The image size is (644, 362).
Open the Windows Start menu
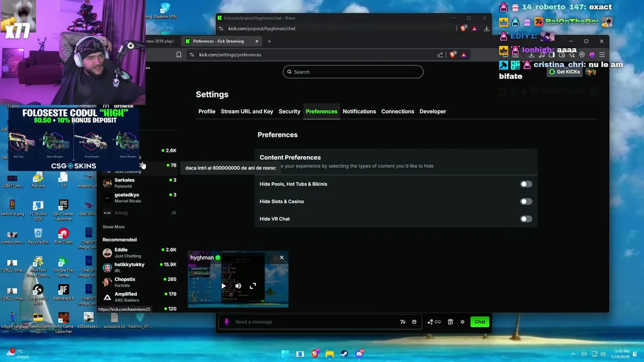(285, 354)
